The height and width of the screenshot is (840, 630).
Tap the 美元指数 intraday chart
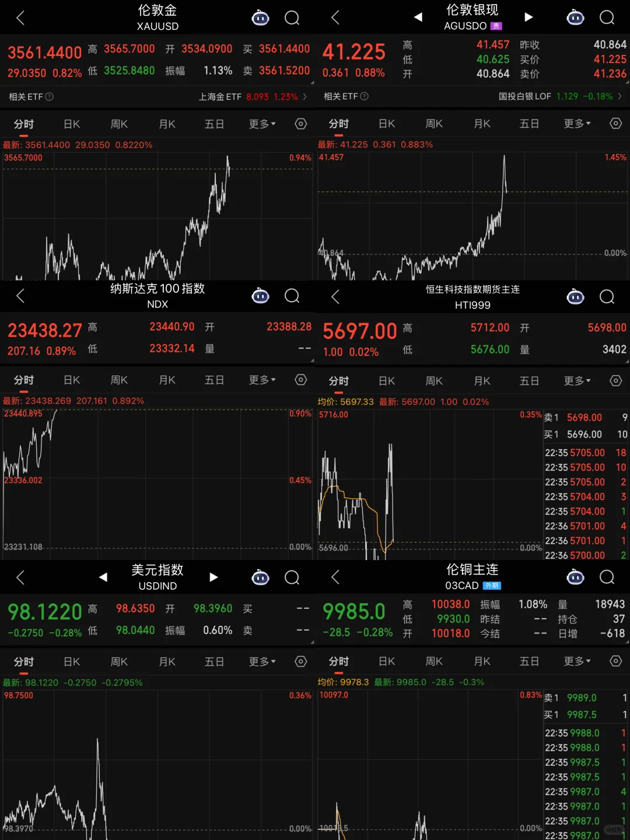pos(157,764)
